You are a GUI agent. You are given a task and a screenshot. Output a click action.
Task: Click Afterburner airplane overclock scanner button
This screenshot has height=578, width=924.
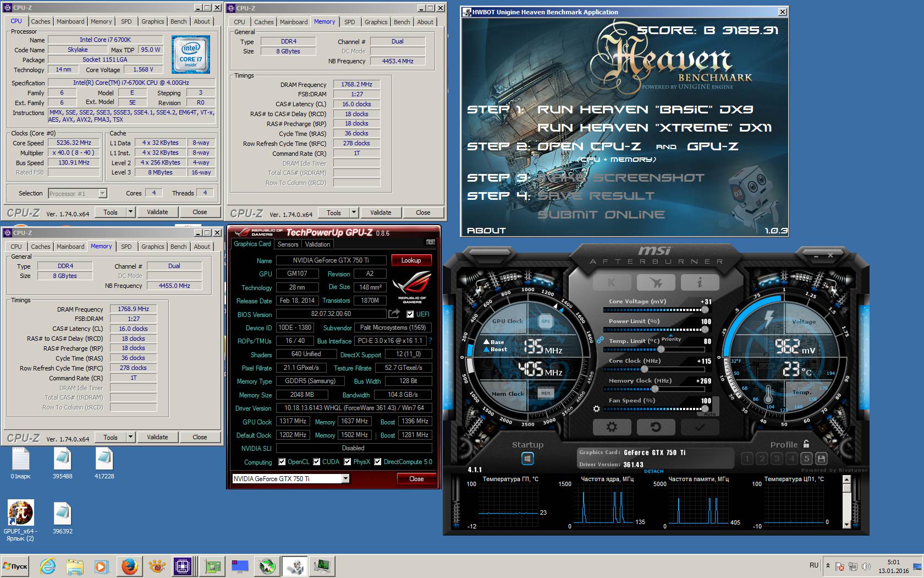(656, 282)
